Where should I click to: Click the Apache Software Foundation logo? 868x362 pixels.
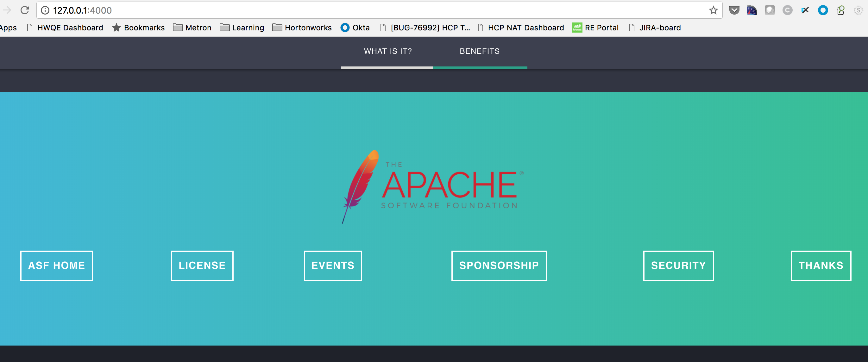(x=433, y=187)
